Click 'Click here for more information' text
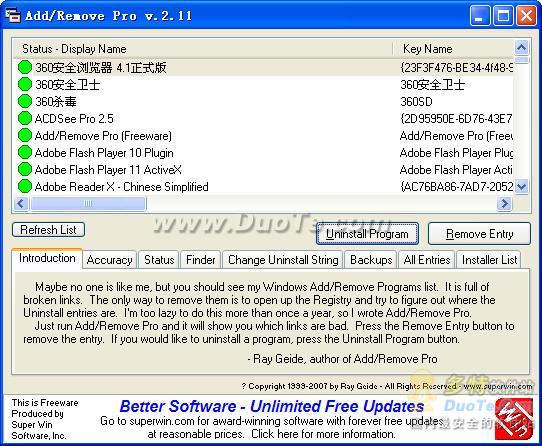This screenshot has width=542, height=446. (323, 434)
